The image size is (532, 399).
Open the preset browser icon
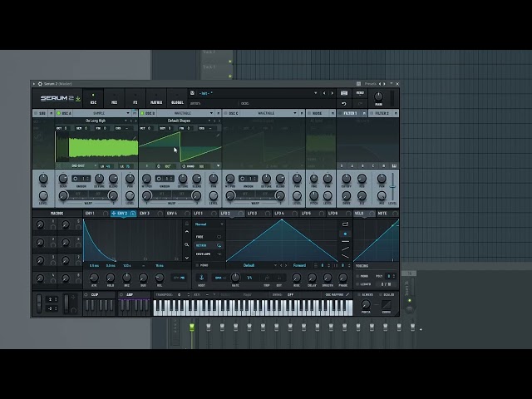pos(344,93)
